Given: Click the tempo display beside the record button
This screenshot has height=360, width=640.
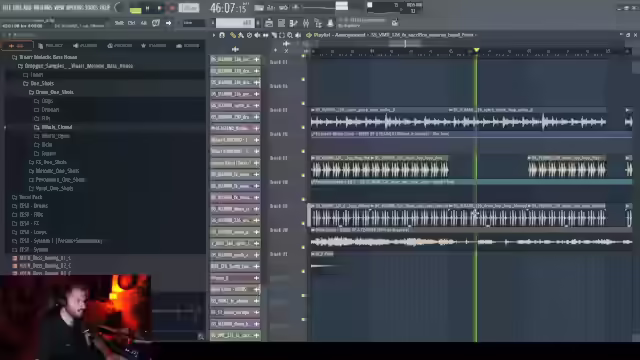Looking at the screenshot, I should coord(189,8).
